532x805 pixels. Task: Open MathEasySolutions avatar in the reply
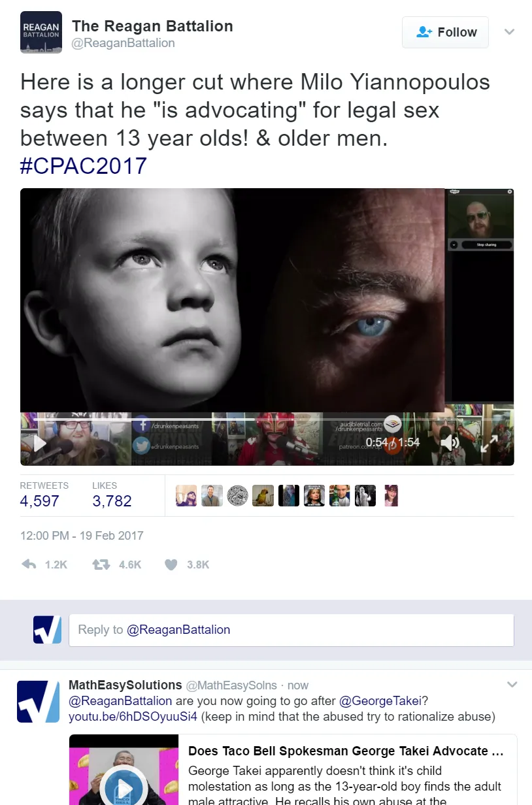(x=38, y=701)
